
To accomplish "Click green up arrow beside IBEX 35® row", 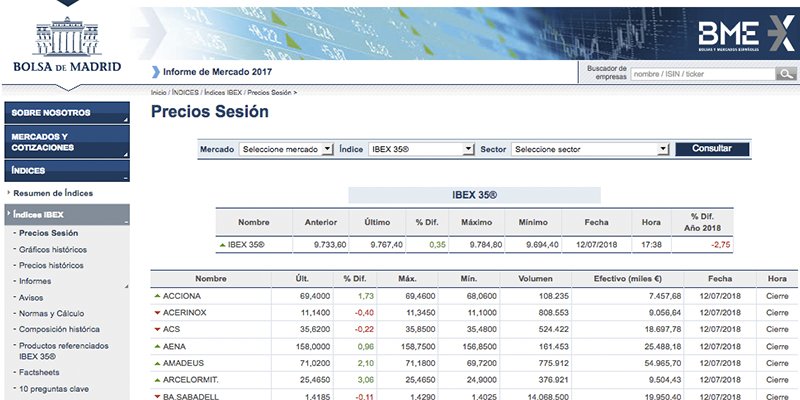I will (222, 245).
